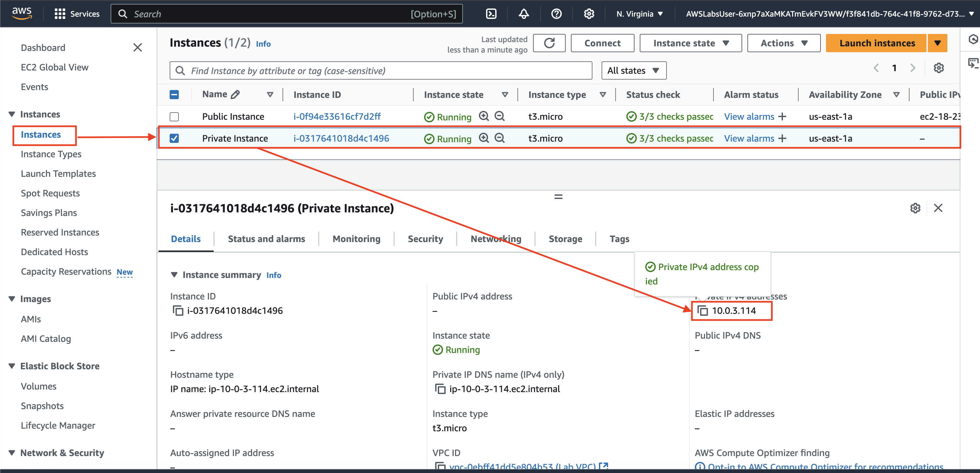Viewport: 980px width, 473px height.
Task: Open AWS CloudShell terminal icon
Action: coord(491,14)
